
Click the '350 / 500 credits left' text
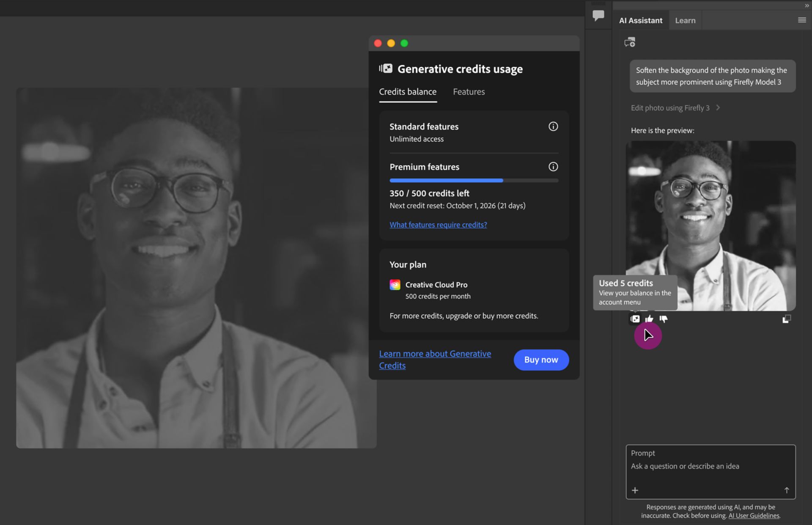pyautogui.click(x=429, y=193)
